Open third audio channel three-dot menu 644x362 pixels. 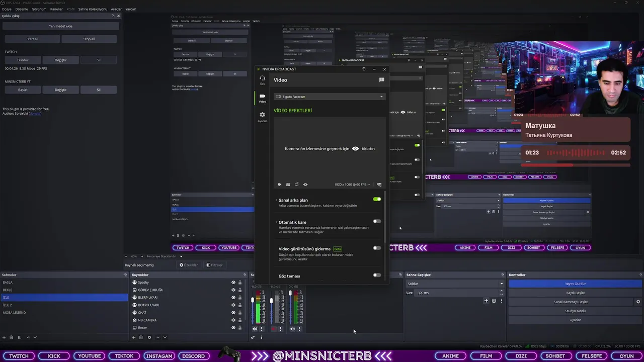299,329
